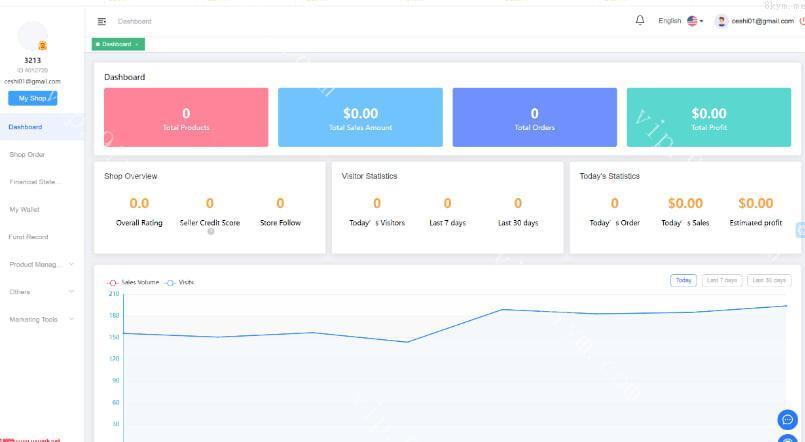Click the blue My Shop button
The image size is (805, 442).
click(x=32, y=98)
